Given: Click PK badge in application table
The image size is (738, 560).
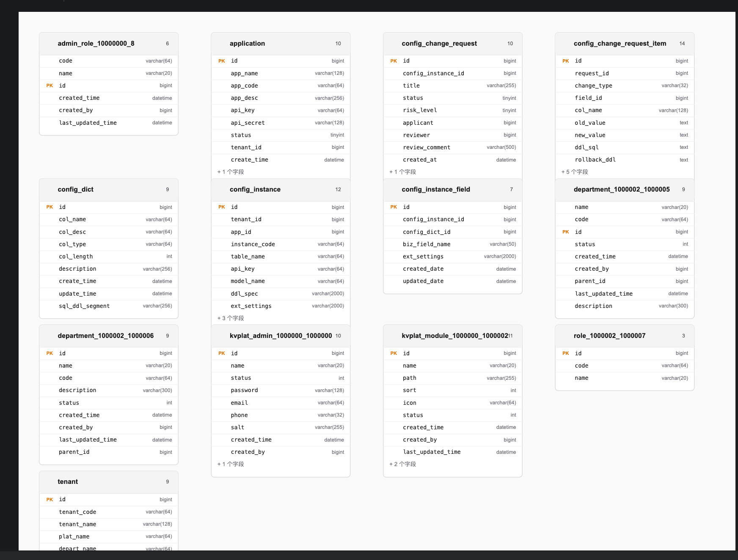Looking at the screenshot, I should point(222,61).
